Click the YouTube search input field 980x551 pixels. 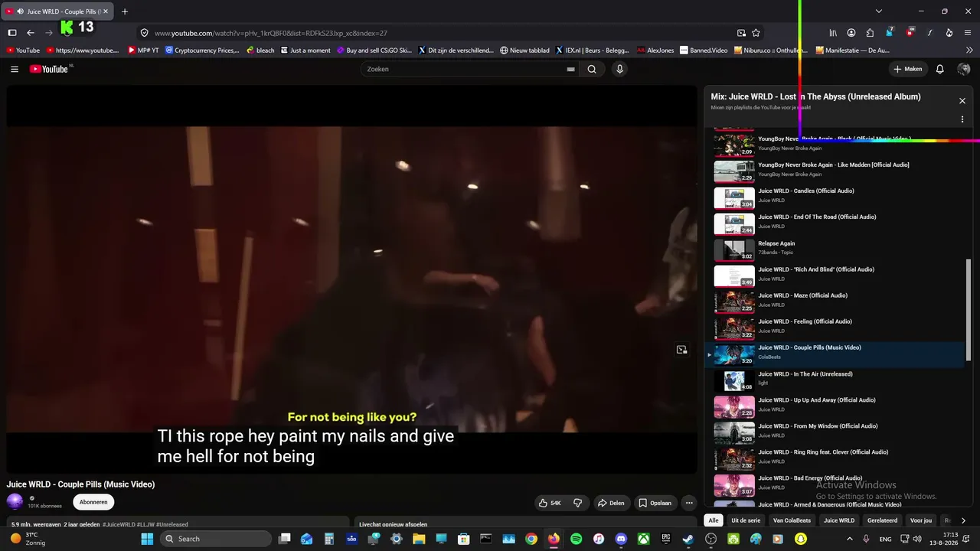tap(465, 69)
